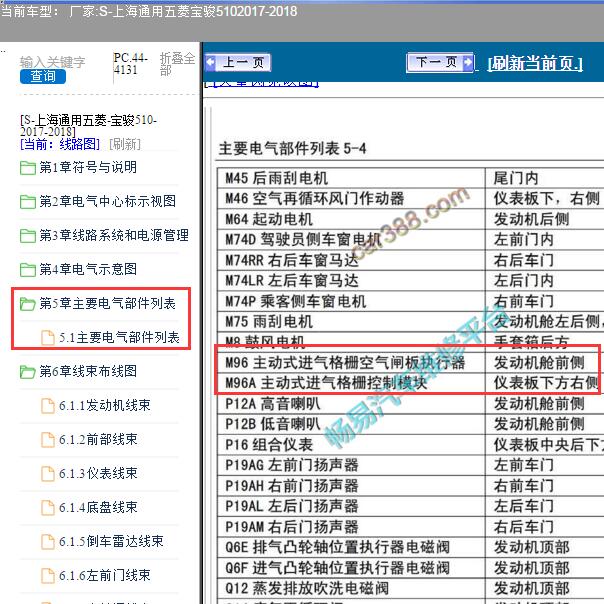Click the 刷新当前页 link
Viewport: 604px width, 604px height.
[535, 63]
